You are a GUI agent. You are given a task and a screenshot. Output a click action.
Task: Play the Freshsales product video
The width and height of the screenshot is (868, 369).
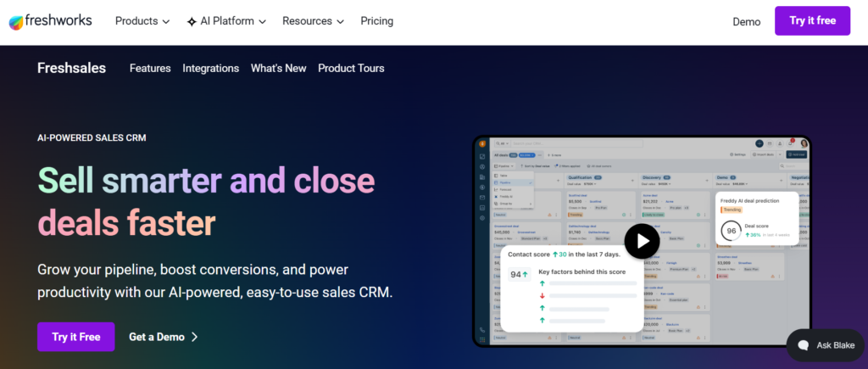[x=643, y=241]
